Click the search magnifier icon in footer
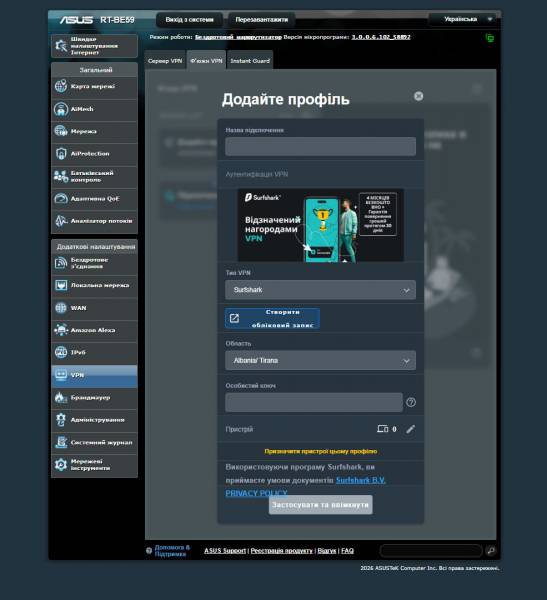Viewport: 547px width, 600px height. pos(491,551)
